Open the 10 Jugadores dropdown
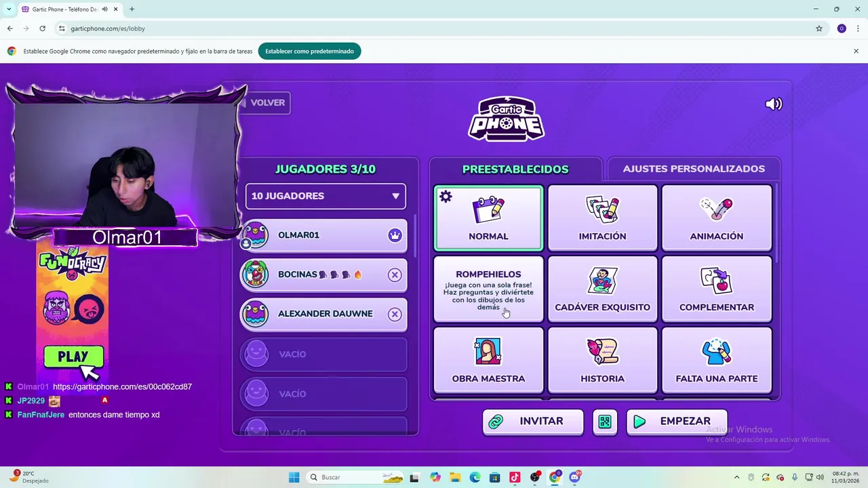The width and height of the screenshot is (868, 488). pyautogui.click(x=325, y=196)
